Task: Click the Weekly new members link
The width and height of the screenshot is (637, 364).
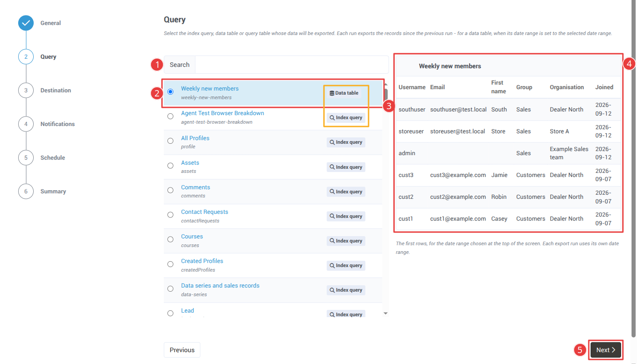Action: coord(210,89)
